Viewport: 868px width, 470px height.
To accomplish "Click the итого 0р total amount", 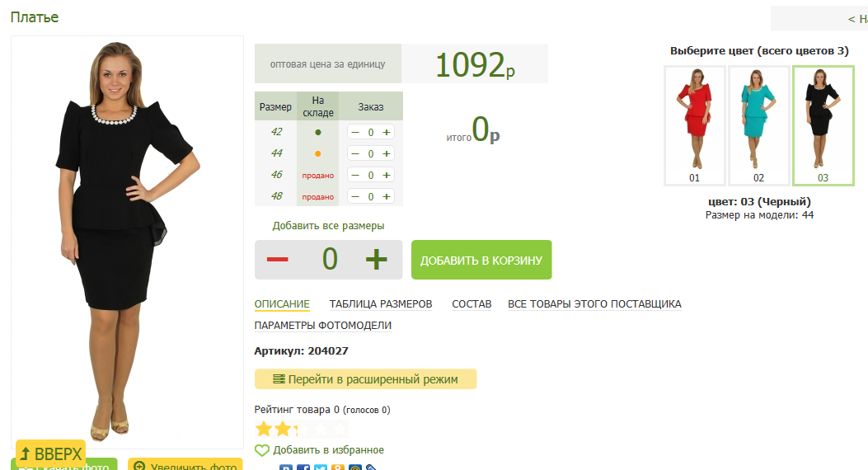I will (x=473, y=130).
